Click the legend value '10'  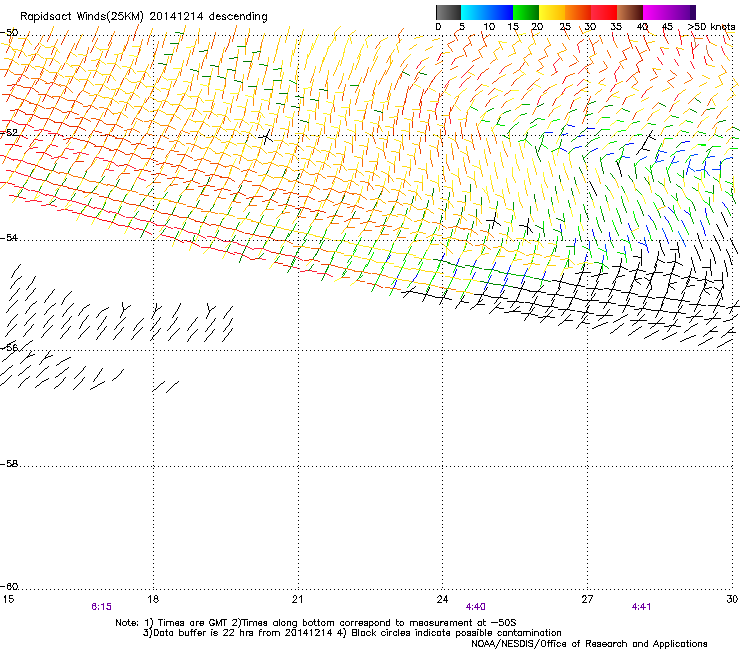pyautogui.click(x=489, y=26)
